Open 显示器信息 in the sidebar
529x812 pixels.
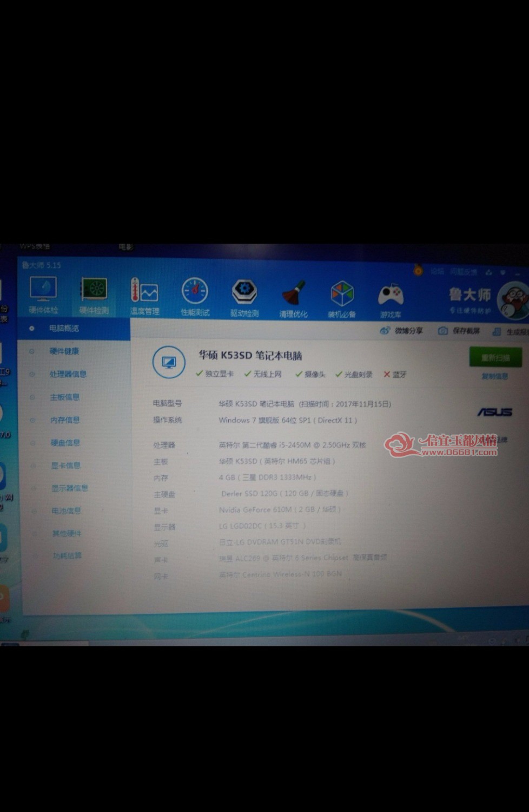(x=70, y=488)
